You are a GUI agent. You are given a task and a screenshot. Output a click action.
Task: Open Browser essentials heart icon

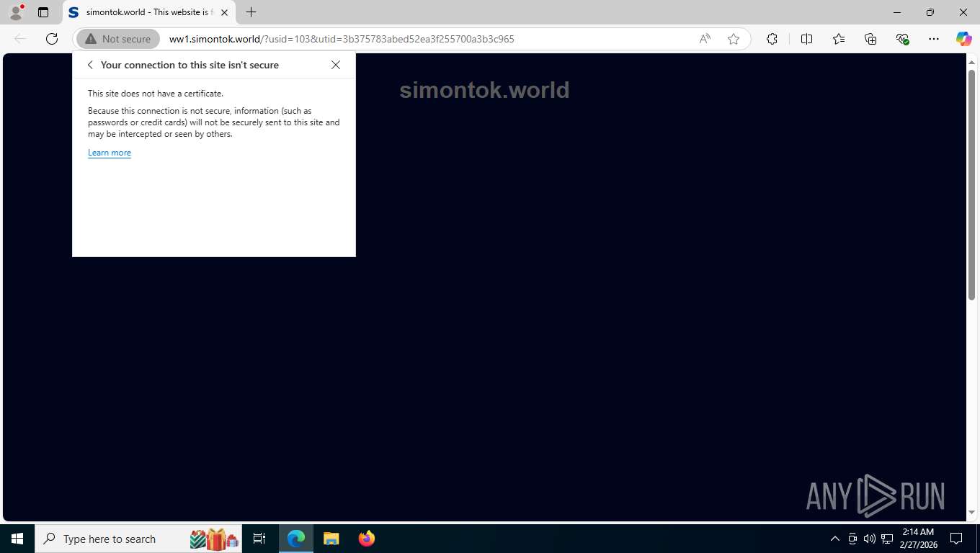(x=902, y=39)
